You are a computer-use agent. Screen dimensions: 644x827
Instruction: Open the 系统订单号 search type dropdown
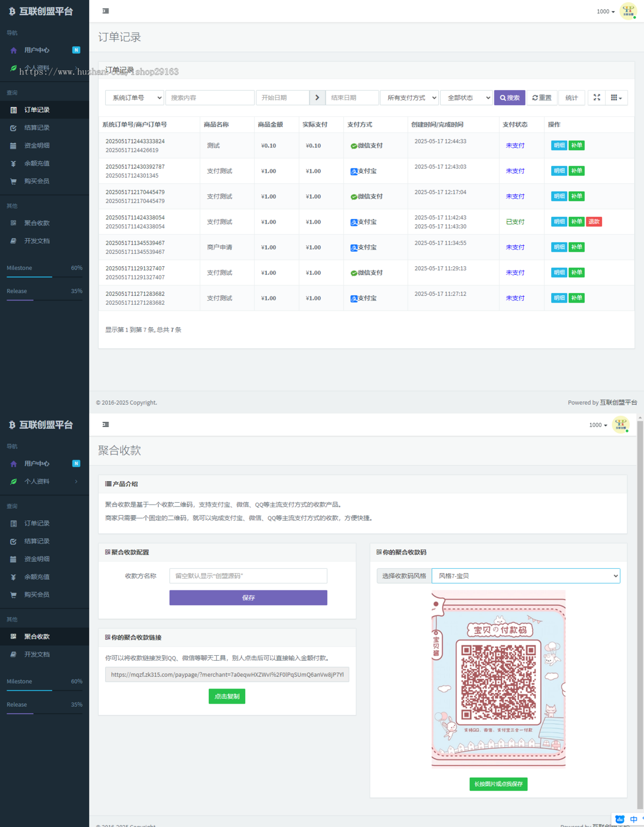(135, 98)
